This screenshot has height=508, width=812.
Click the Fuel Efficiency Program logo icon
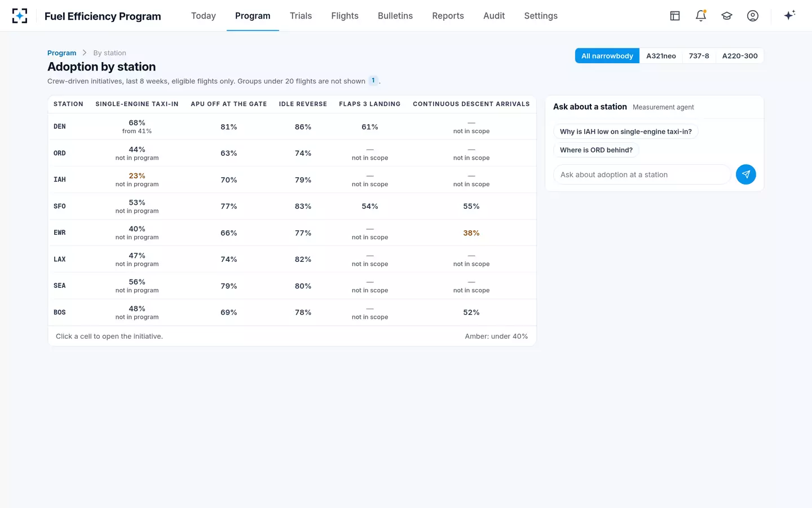coord(20,16)
